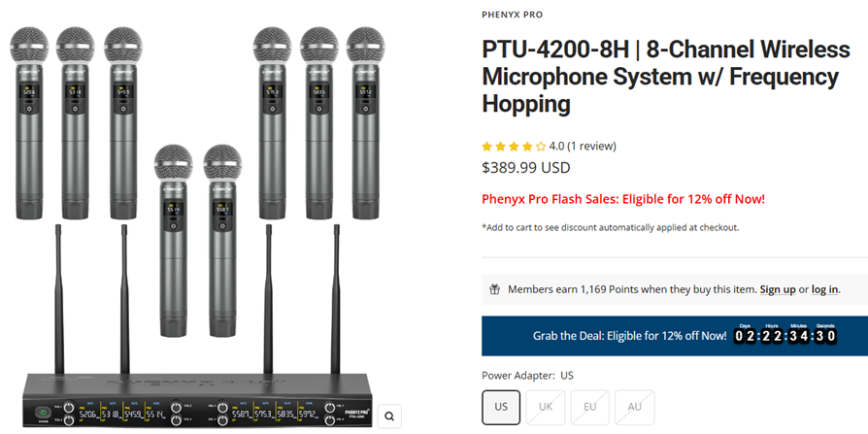Viewport: 868px width, 434px height.
Task: Click the green power button on the receiver
Action: 43,414
